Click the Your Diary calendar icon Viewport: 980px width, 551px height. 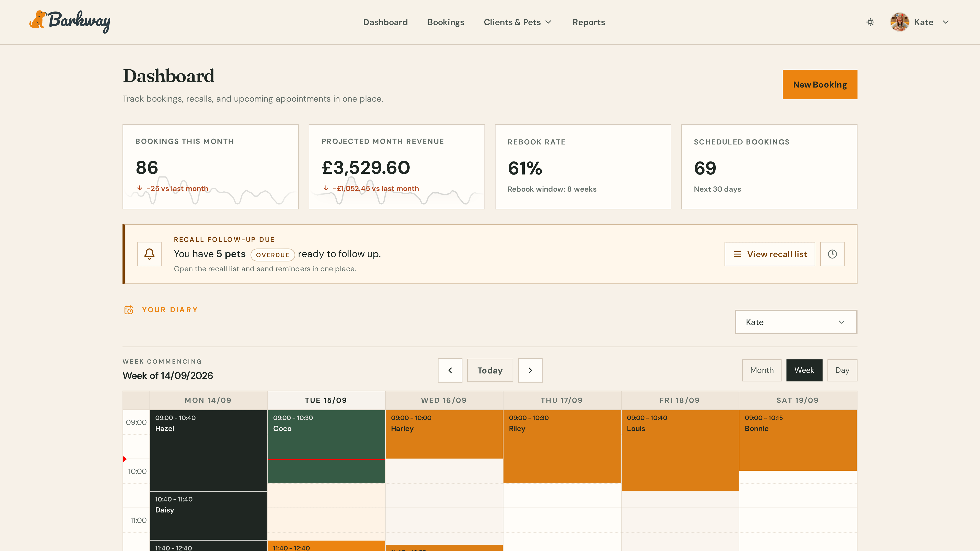tap(129, 310)
